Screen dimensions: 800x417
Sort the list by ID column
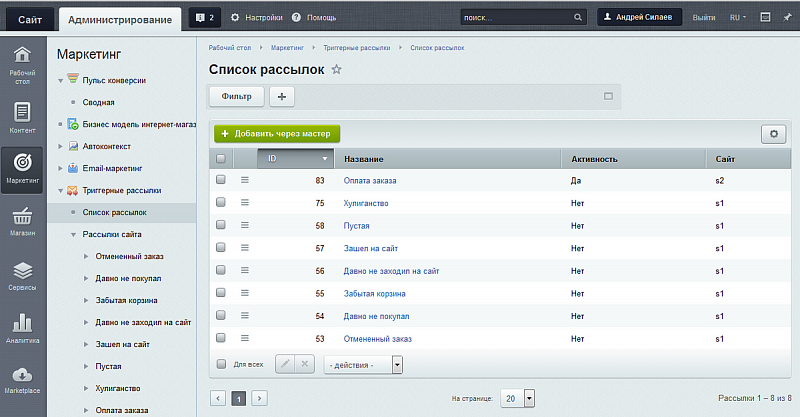tap(295, 159)
